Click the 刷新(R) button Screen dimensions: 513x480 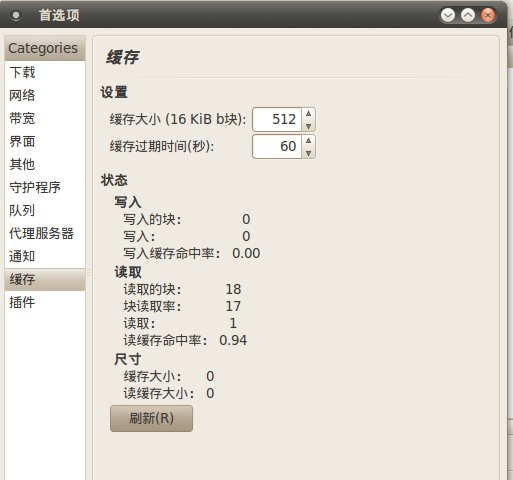coord(151,418)
